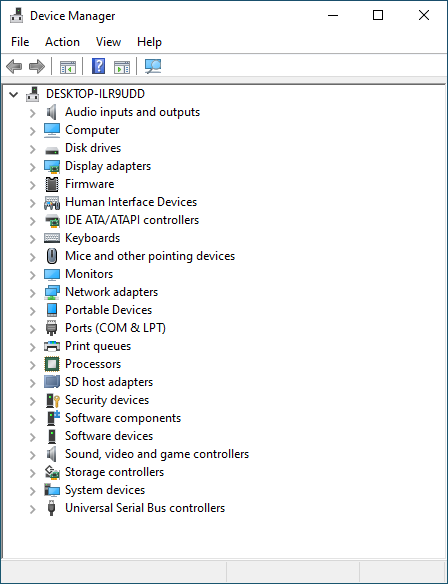This screenshot has width=448, height=584.
Task: Expand the Display adapters category
Action: point(33,166)
